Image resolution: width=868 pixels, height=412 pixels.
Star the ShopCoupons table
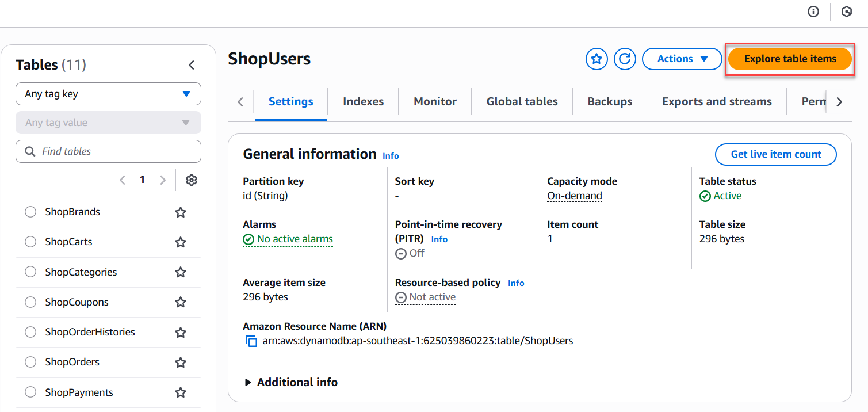181,302
